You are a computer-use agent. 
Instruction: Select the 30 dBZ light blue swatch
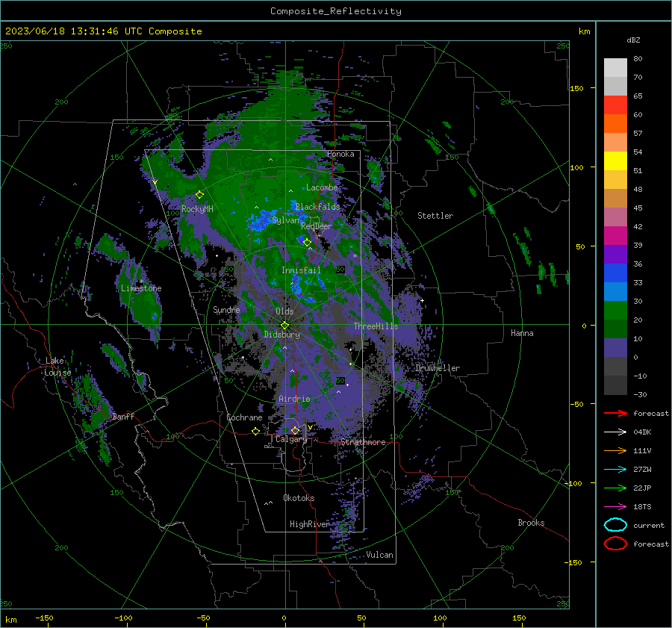615,292
